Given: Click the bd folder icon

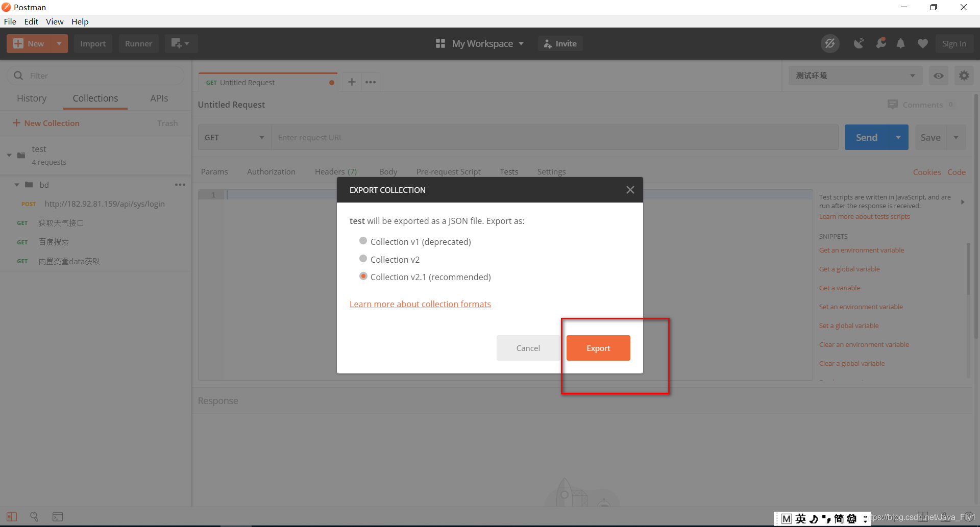Looking at the screenshot, I should pyautogui.click(x=29, y=185).
